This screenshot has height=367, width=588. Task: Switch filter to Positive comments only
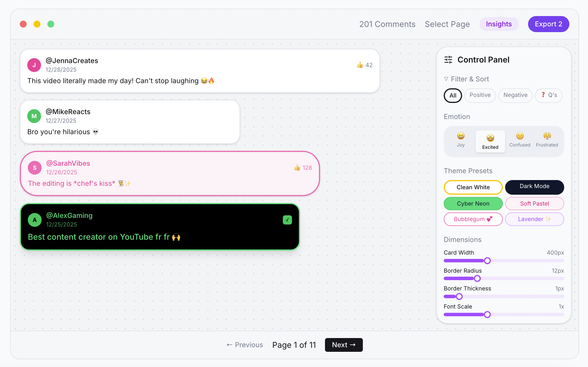pos(480,95)
